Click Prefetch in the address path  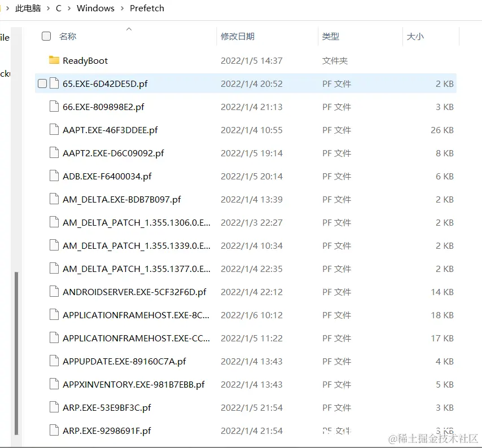pos(147,8)
